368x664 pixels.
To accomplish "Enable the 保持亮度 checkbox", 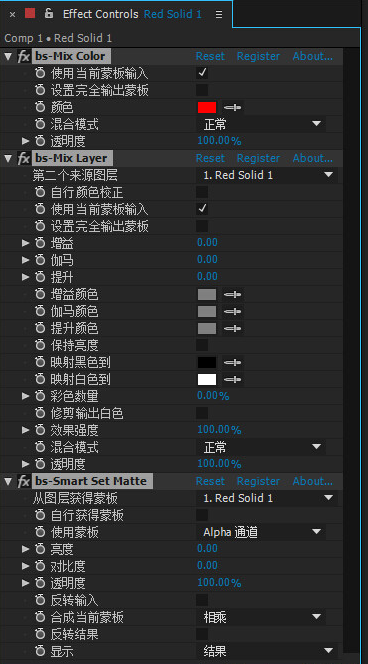I will 202,345.
